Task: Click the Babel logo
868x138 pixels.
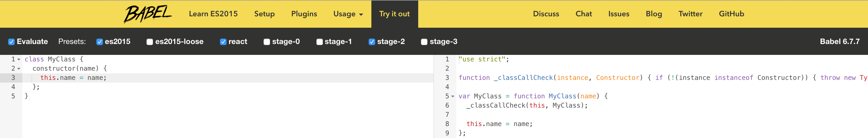Action: coord(148,14)
